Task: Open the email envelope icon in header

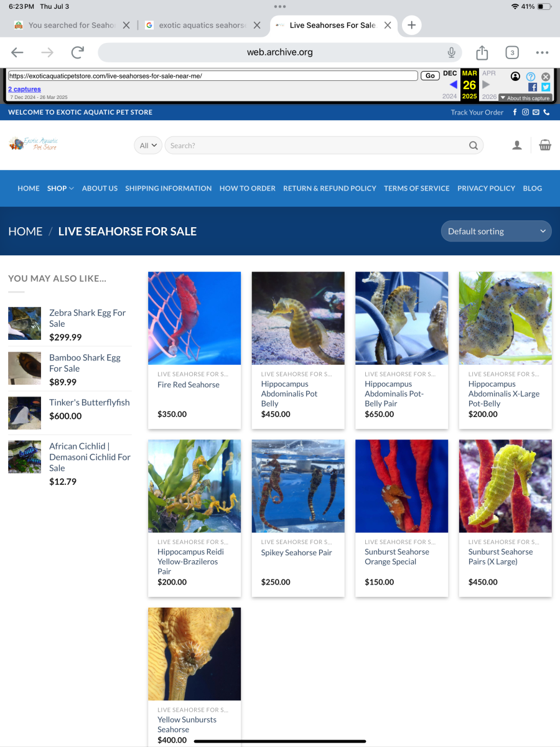Action: tap(536, 112)
